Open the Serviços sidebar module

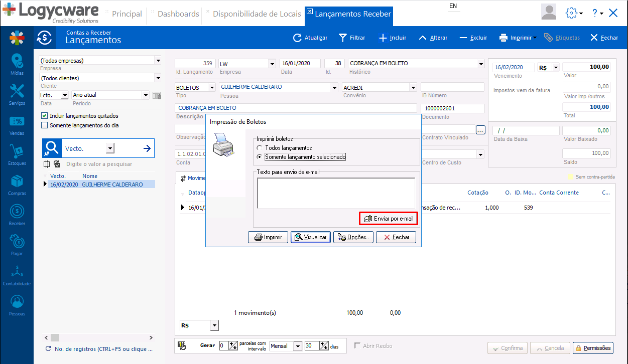tap(17, 94)
